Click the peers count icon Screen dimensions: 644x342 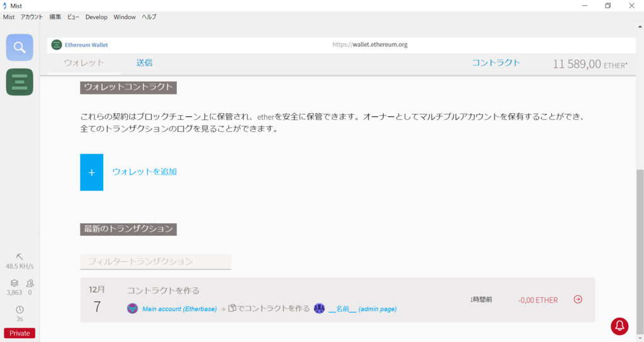30,283
